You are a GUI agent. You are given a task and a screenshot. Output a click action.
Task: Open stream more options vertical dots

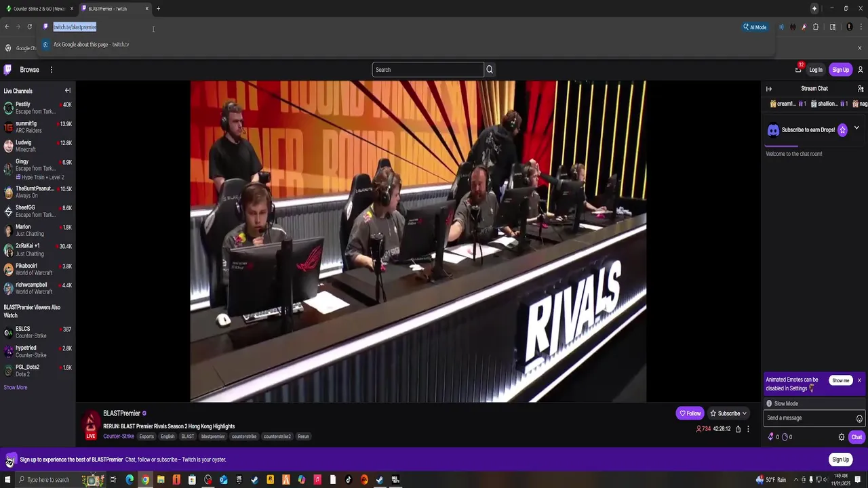coord(748,429)
